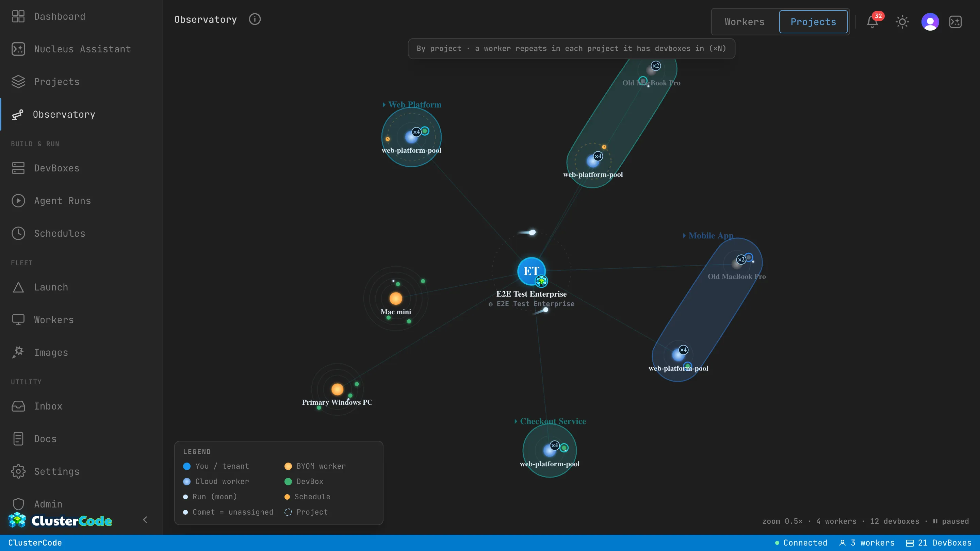Click the ClusterCode logo
Image resolution: width=980 pixels, height=551 pixels.
click(60, 521)
